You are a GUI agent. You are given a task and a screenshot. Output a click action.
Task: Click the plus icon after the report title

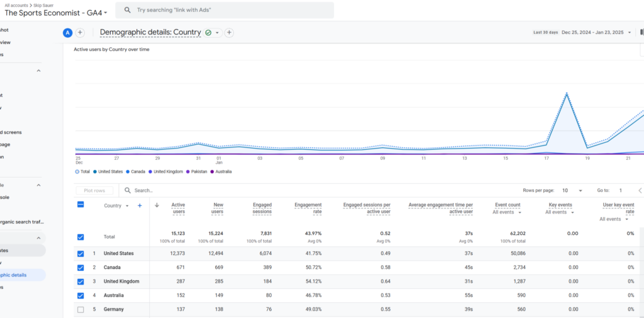[230, 33]
